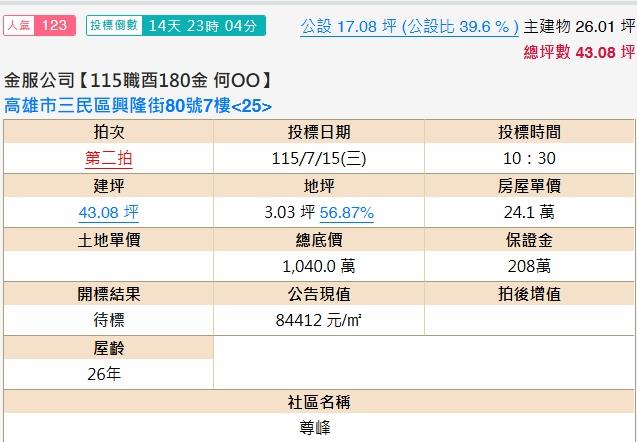The image size is (637, 442).
Task: Click the 人氣 123 popularity badge
Action: click(39, 26)
